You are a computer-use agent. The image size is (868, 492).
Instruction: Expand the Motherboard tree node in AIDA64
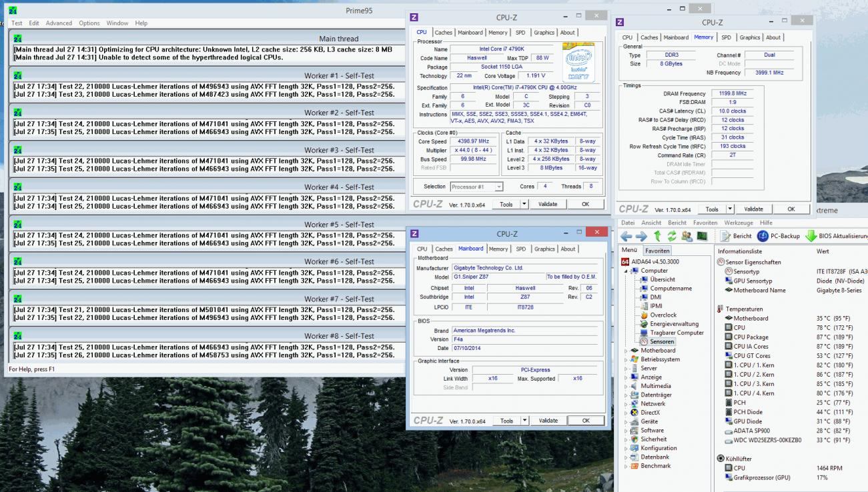(626, 351)
